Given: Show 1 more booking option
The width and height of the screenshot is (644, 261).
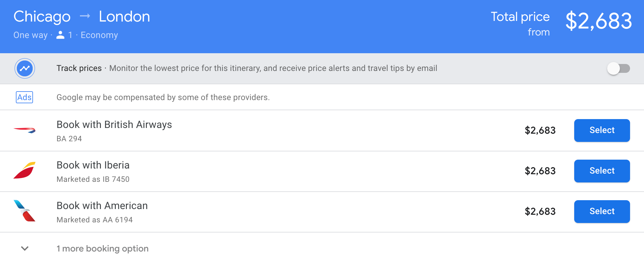Looking at the screenshot, I should pyautogui.click(x=102, y=249).
